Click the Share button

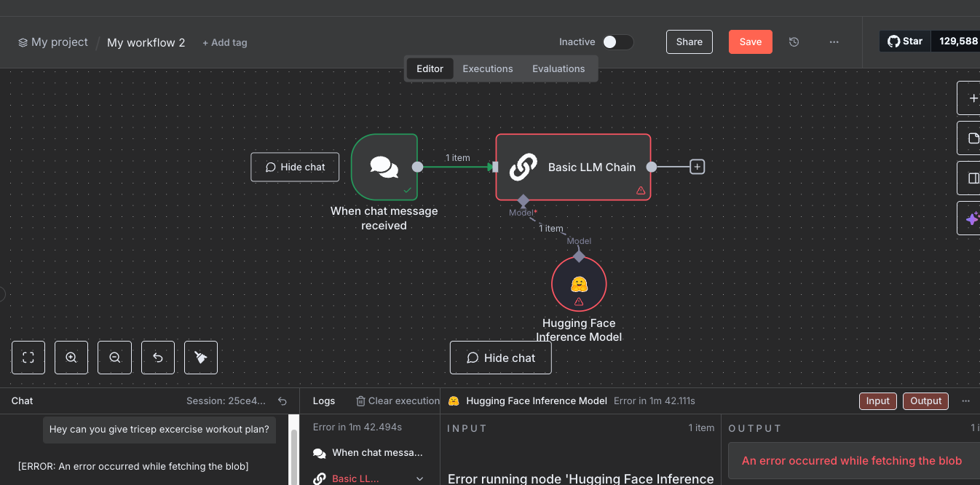[689, 42]
